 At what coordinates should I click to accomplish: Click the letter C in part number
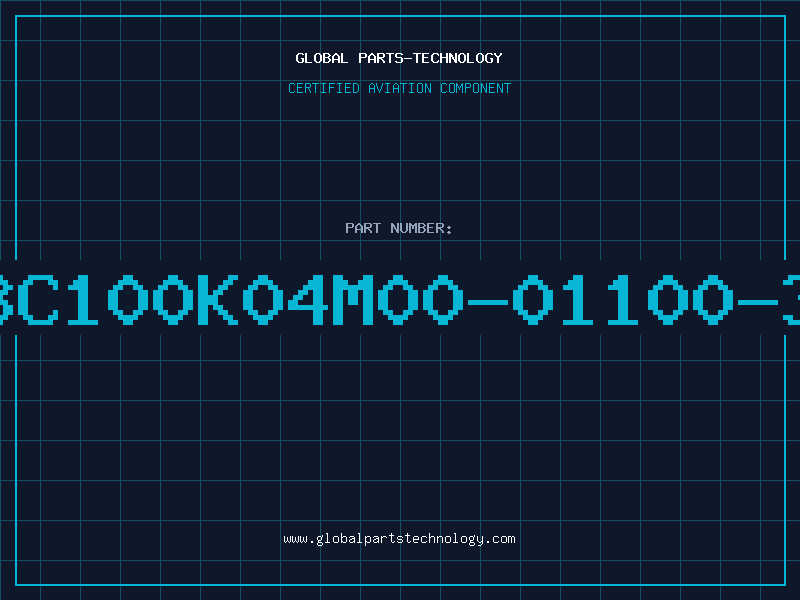tap(39, 299)
